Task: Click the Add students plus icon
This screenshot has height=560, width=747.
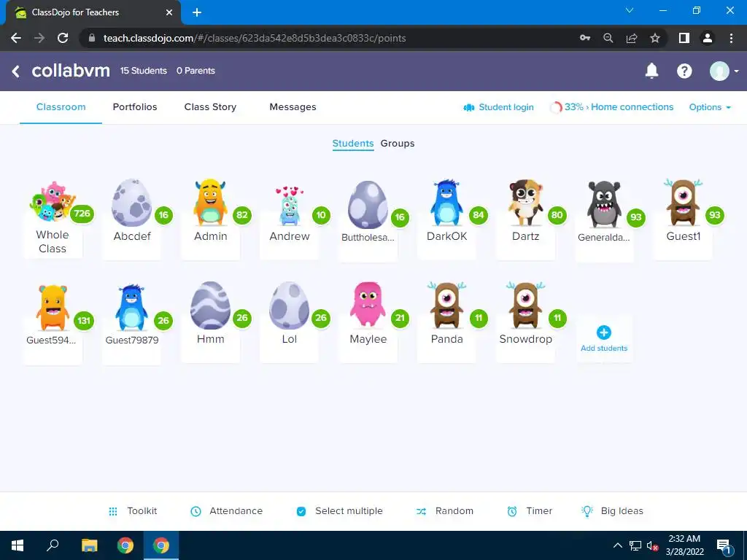Action: 603,332
